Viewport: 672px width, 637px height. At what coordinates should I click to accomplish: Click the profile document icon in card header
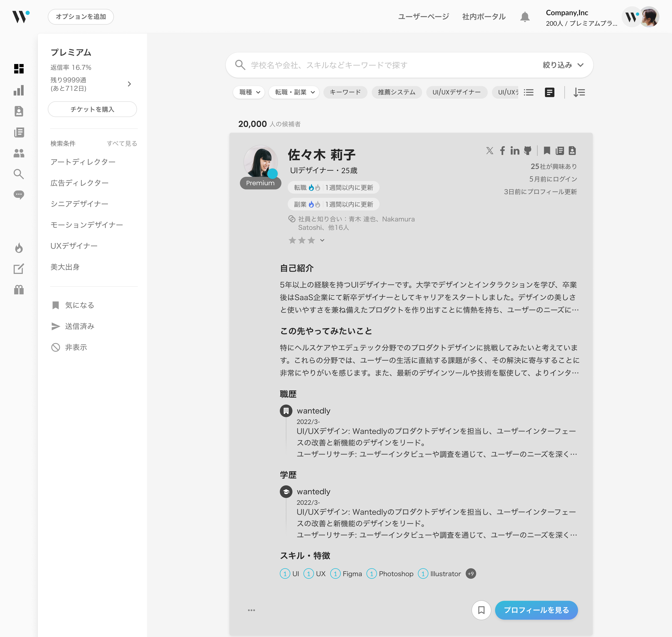pyautogui.click(x=572, y=150)
